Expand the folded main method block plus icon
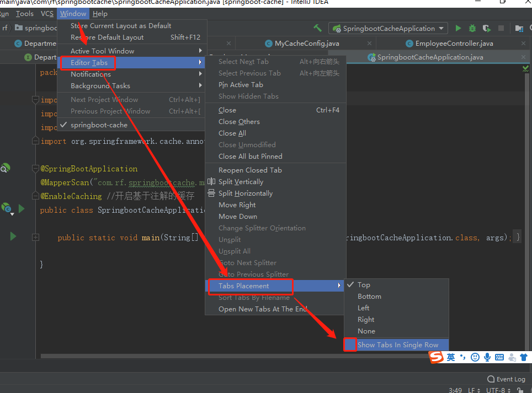The width and height of the screenshot is (532, 393). tap(35, 238)
